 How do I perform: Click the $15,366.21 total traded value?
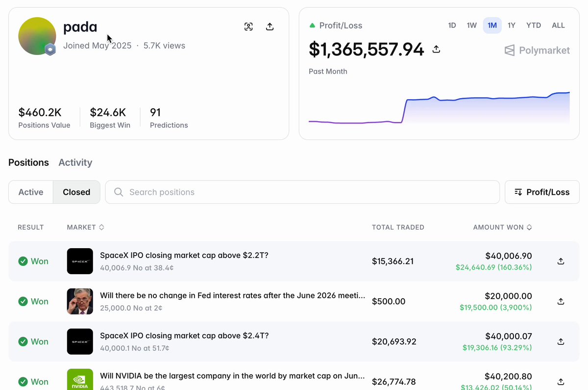(392, 261)
